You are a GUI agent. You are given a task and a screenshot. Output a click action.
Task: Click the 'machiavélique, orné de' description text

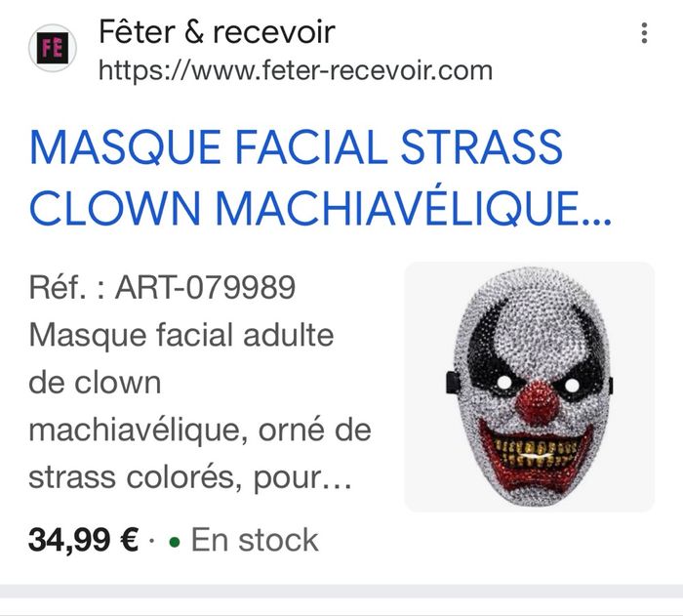tap(200, 431)
